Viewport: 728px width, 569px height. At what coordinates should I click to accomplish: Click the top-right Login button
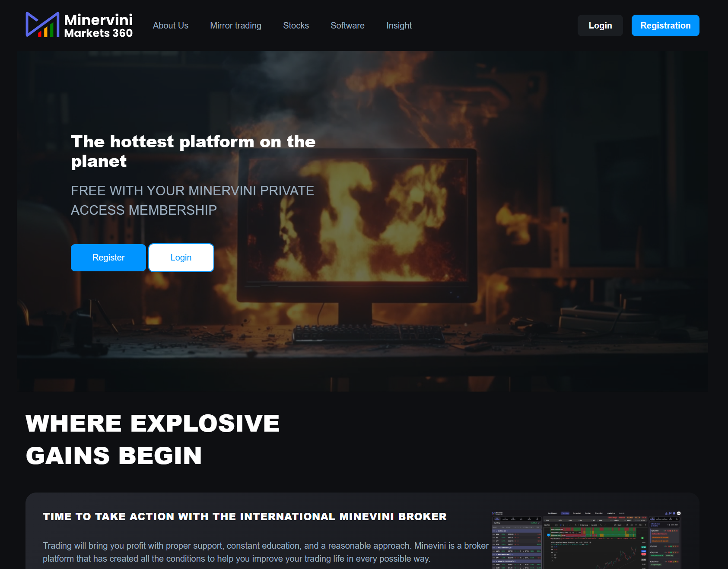pos(600,25)
